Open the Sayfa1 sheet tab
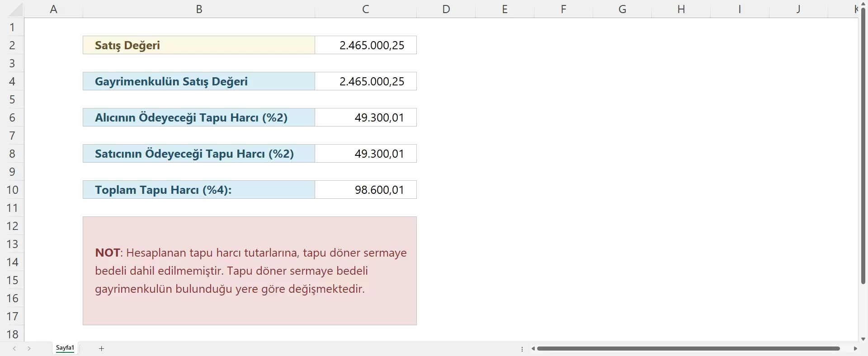The image size is (868, 356). [65, 348]
